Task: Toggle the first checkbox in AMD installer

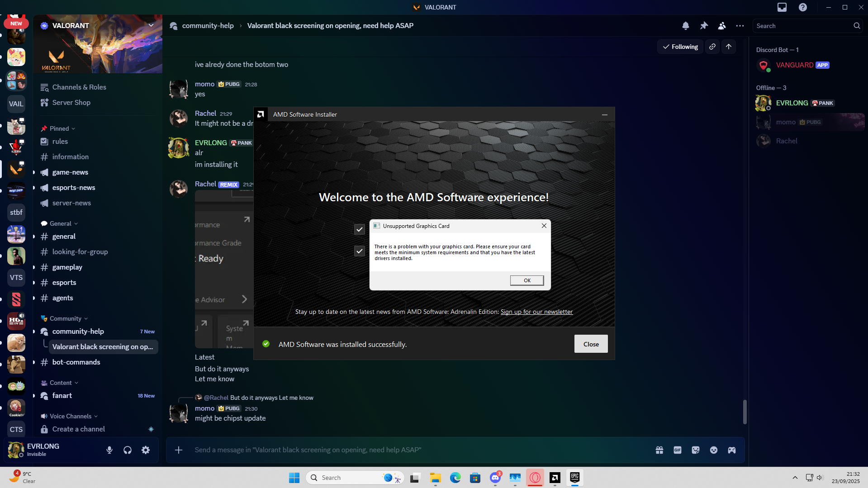Action: (x=360, y=229)
